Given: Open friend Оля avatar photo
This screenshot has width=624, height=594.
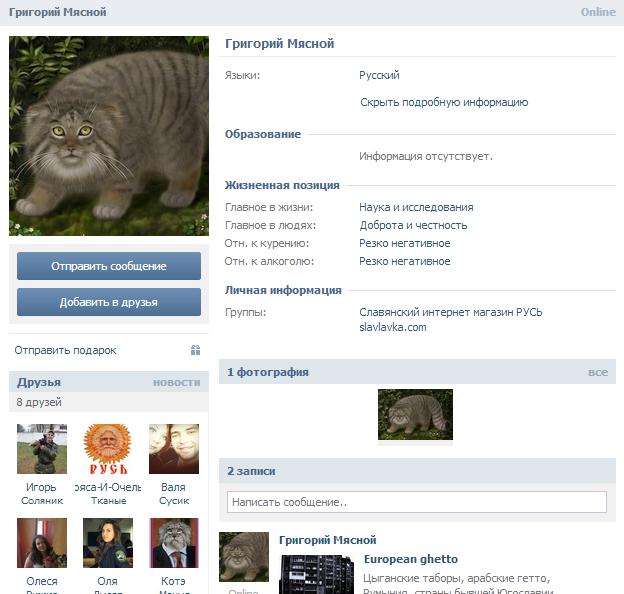Looking at the screenshot, I should (x=108, y=543).
